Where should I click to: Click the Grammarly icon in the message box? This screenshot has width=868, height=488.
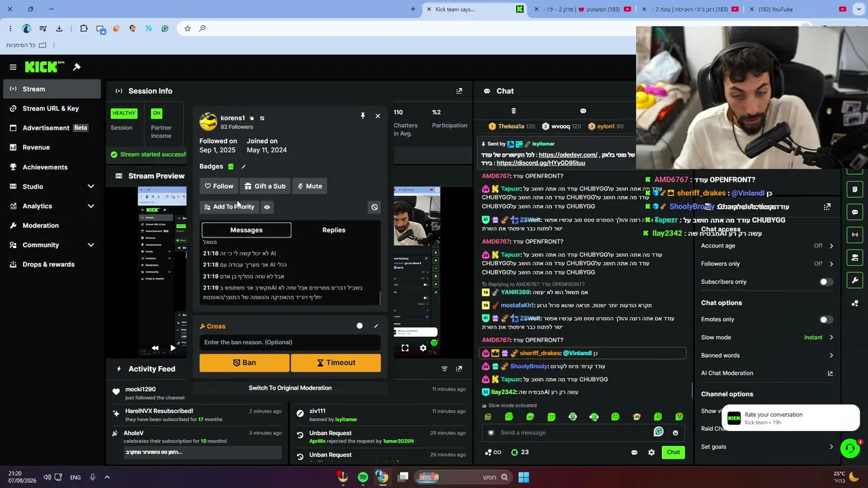pos(658,432)
